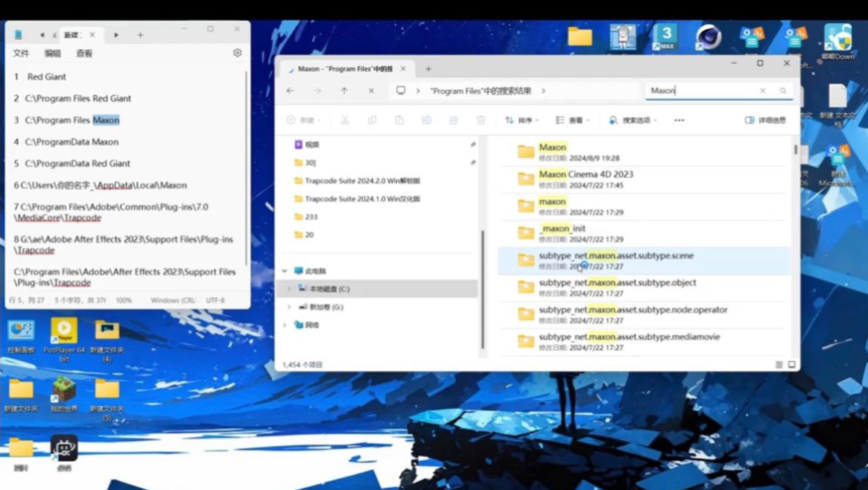Image resolution: width=868 pixels, height=490 pixels.
Task: Expand the New Volume (G:) tree node
Action: 289,307
